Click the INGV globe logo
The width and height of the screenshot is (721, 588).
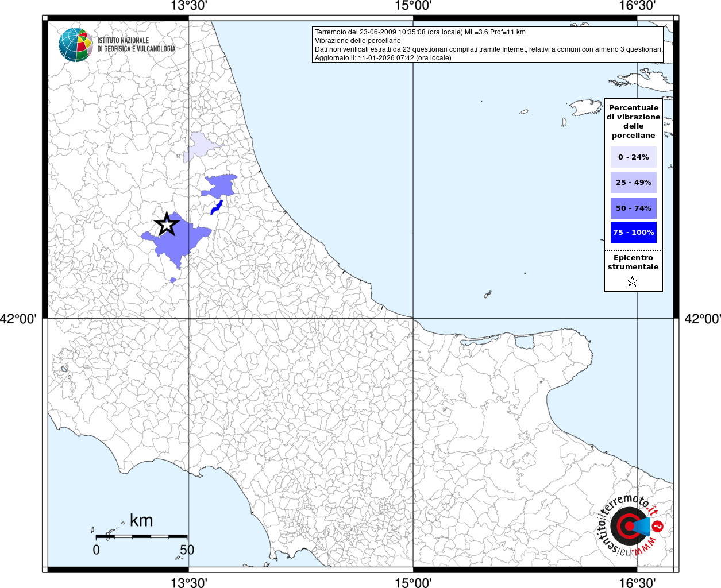[x=75, y=45]
